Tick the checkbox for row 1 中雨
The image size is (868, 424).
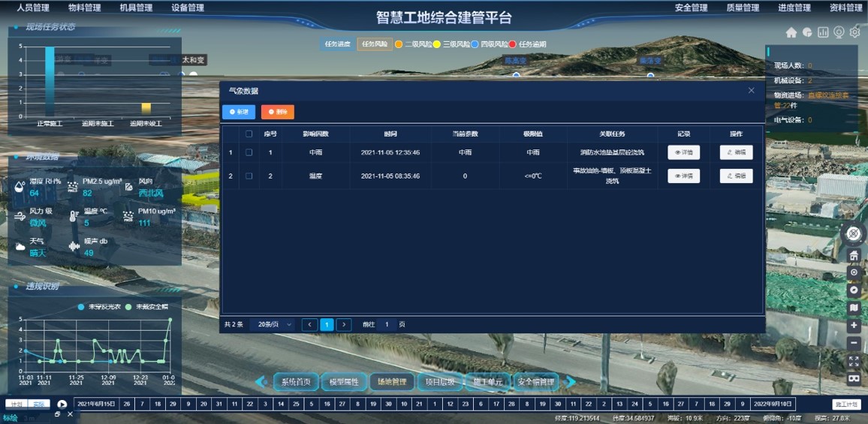point(249,152)
